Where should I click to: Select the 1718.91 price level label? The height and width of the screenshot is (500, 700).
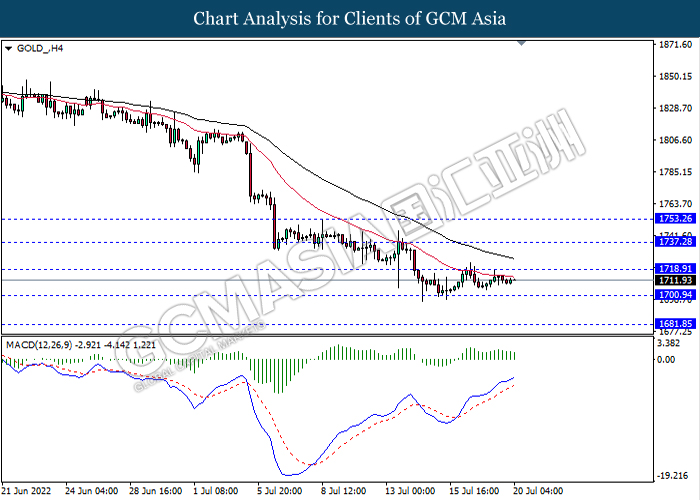(675, 269)
